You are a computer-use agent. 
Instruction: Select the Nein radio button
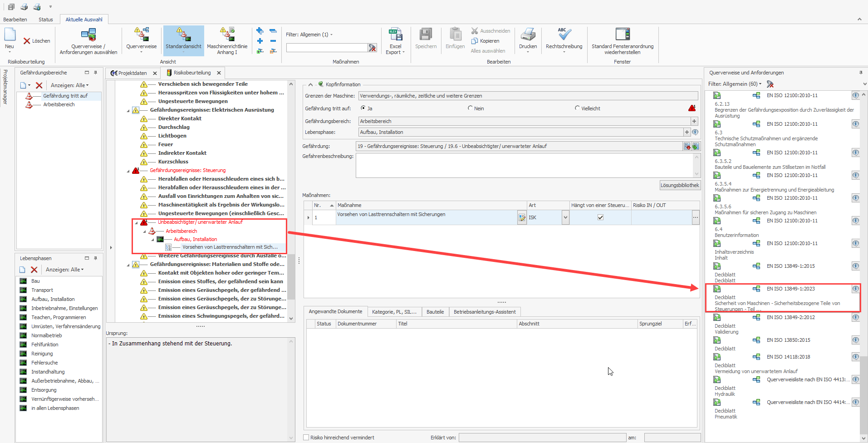[x=470, y=108]
